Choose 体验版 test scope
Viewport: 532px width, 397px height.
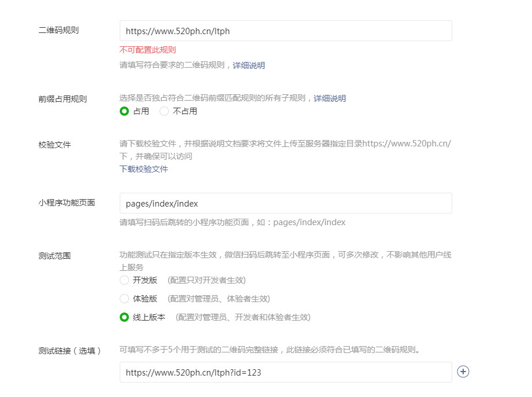pos(124,299)
